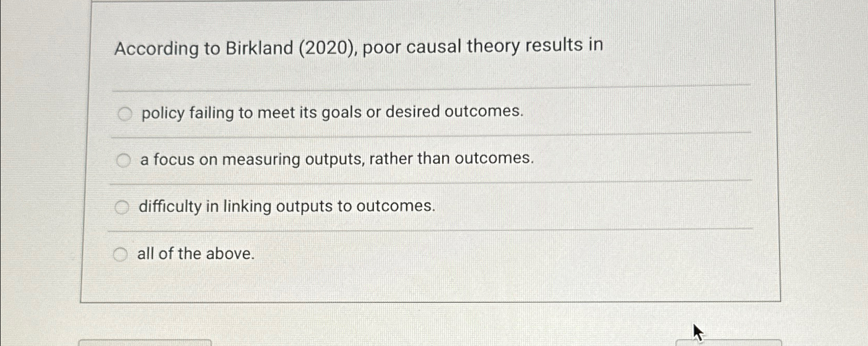The height and width of the screenshot is (346, 868).
Task: Click the "all of the above" text label
Action: [196, 254]
